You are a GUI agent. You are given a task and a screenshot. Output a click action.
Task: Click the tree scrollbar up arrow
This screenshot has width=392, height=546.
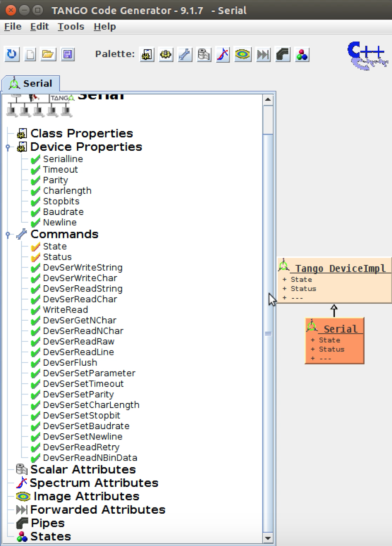(x=268, y=100)
